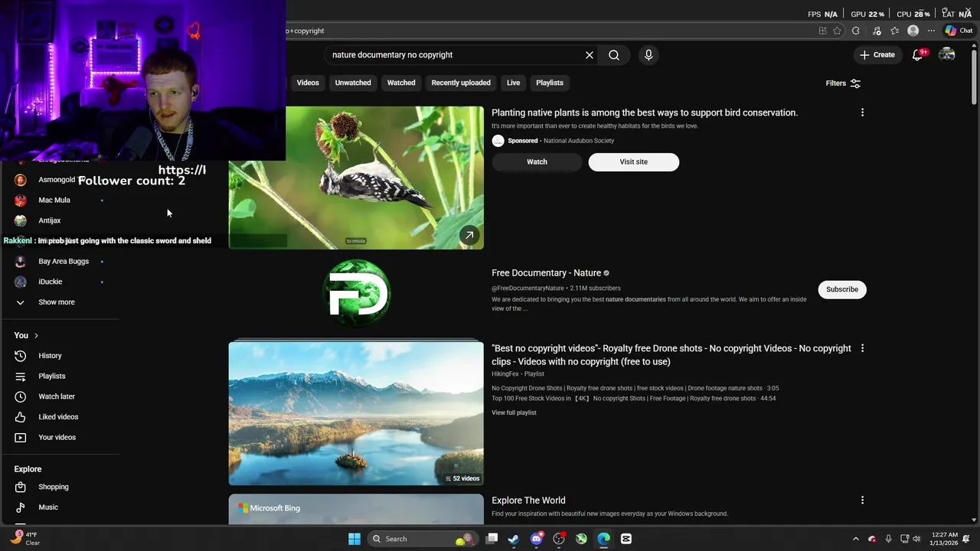980x551 pixels.
Task: Open Edge Settings and more ellipsis
Action: (933, 31)
